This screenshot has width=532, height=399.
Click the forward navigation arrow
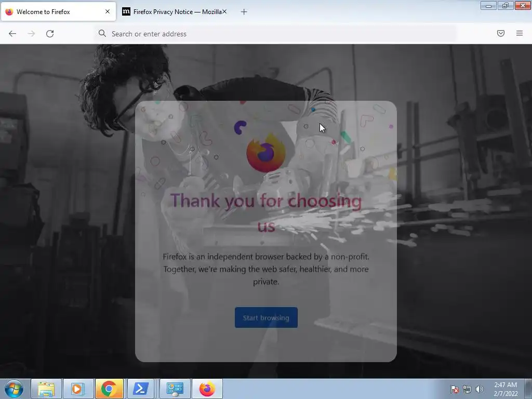31,34
